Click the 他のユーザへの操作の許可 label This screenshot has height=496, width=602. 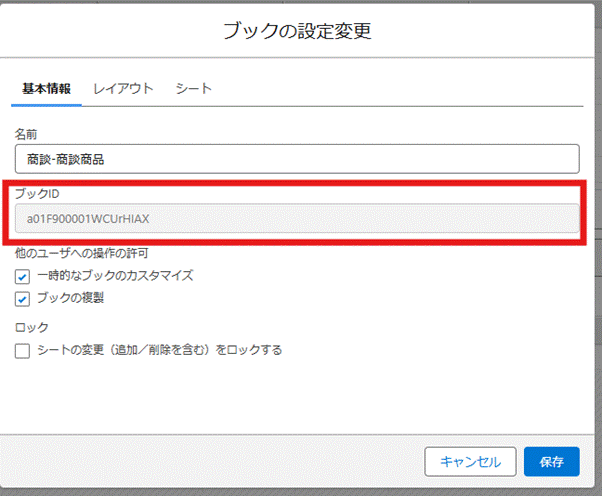click(81, 253)
